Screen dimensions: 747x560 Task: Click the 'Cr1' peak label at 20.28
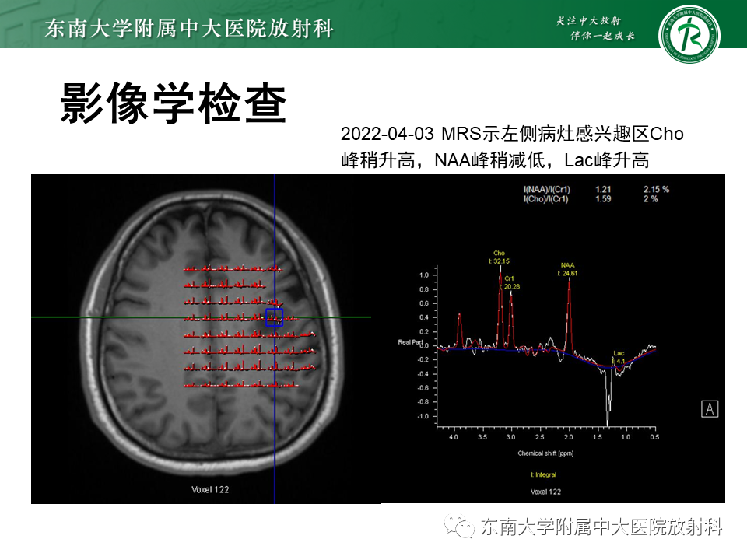510,282
